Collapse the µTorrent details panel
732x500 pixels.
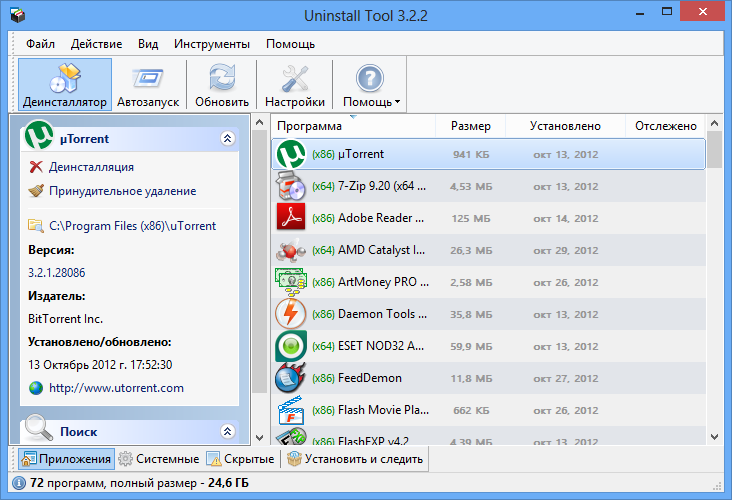click(x=227, y=138)
